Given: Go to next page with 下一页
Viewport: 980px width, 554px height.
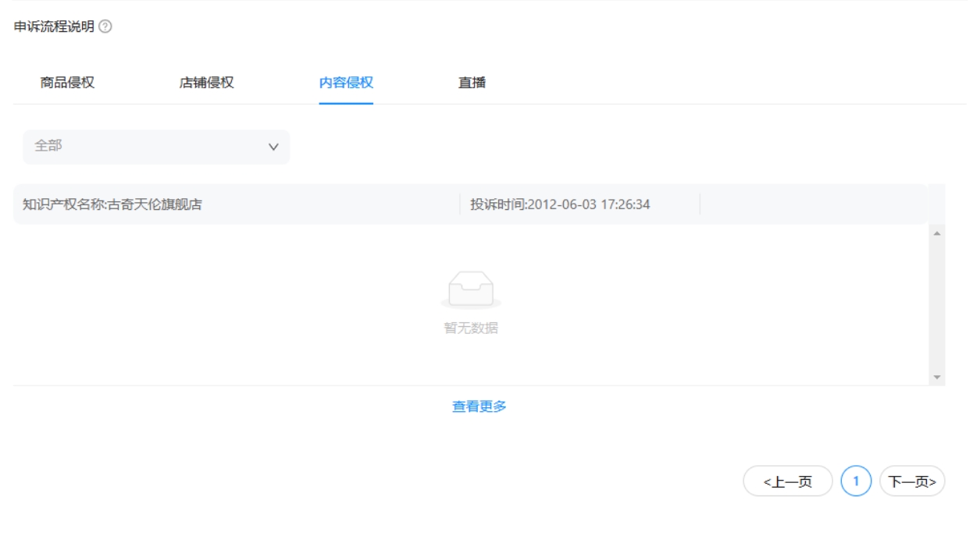Looking at the screenshot, I should click(912, 481).
